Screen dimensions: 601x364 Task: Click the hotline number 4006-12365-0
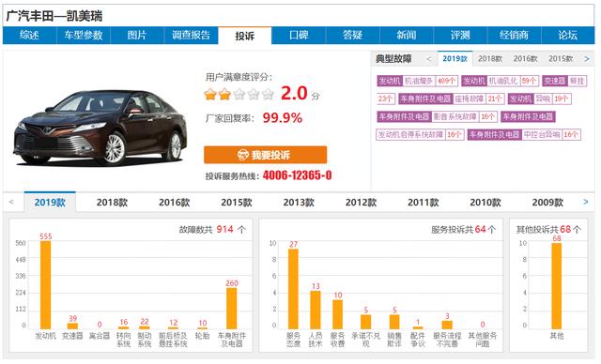(x=297, y=175)
